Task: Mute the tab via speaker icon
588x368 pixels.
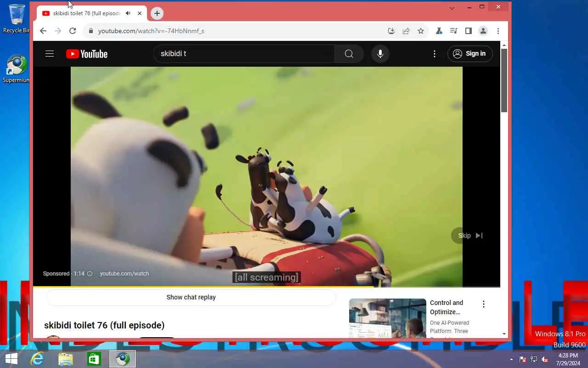Action: click(x=128, y=13)
